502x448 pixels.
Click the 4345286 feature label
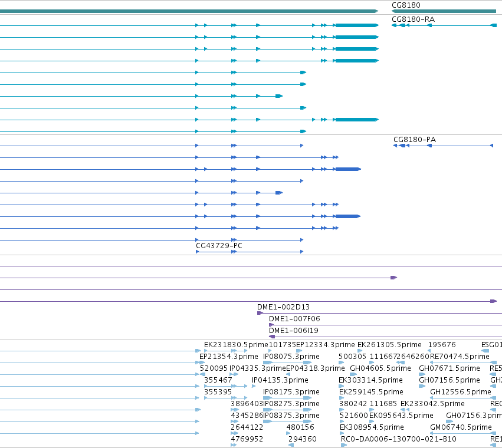[247, 416]
